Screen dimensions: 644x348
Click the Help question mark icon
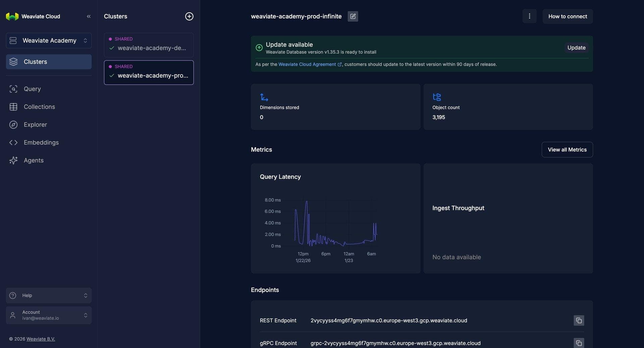point(13,295)
